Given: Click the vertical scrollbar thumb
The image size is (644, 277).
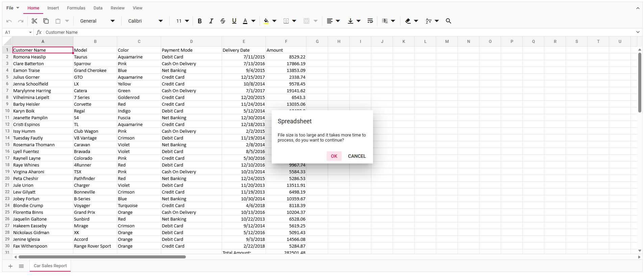Looking at the screenshot, I should [640, 82].
